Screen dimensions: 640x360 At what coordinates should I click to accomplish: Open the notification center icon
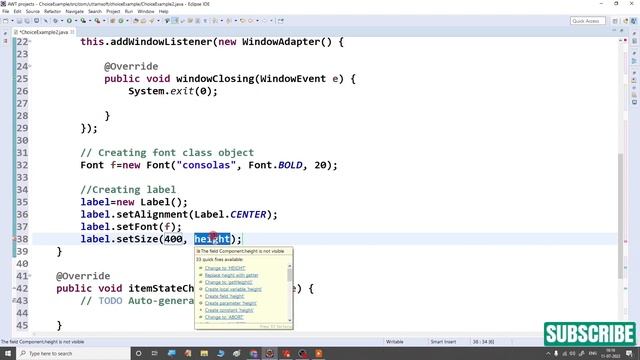click(629, 353)
